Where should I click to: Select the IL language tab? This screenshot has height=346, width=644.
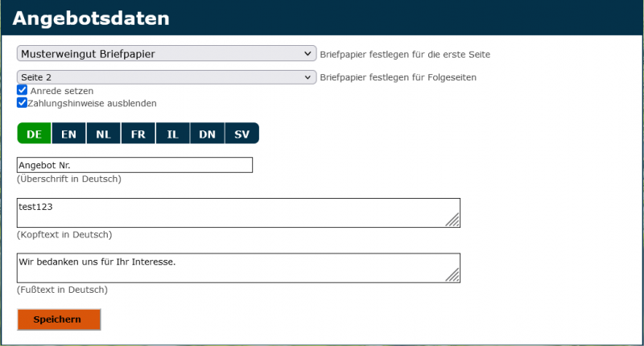pos(172,134)
